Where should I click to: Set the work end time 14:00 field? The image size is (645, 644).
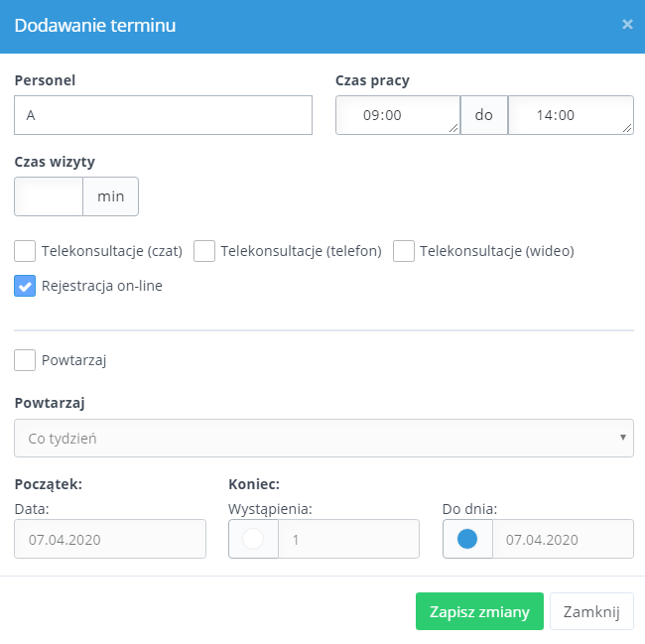pyautogui.click(x=571, y=115)
